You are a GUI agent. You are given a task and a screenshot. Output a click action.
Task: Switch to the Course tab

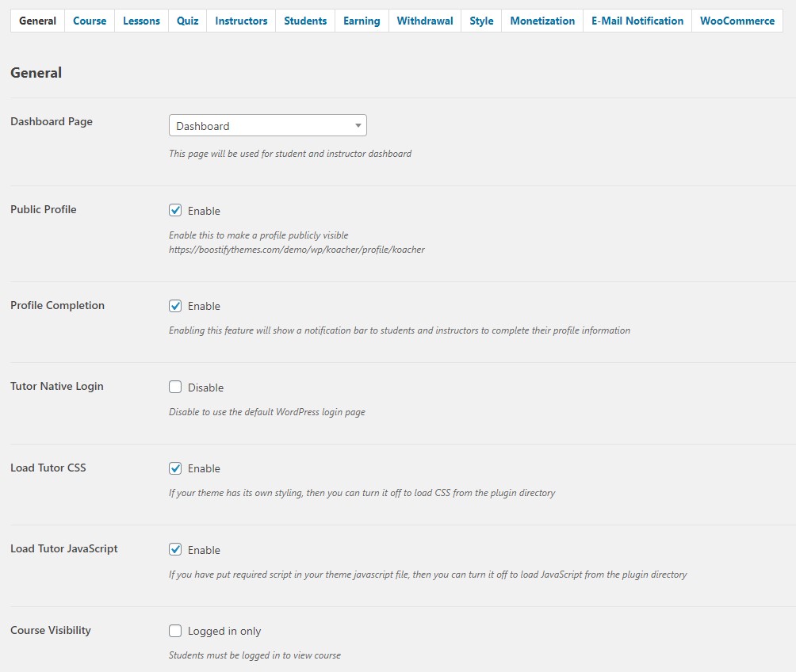(90, 21)
